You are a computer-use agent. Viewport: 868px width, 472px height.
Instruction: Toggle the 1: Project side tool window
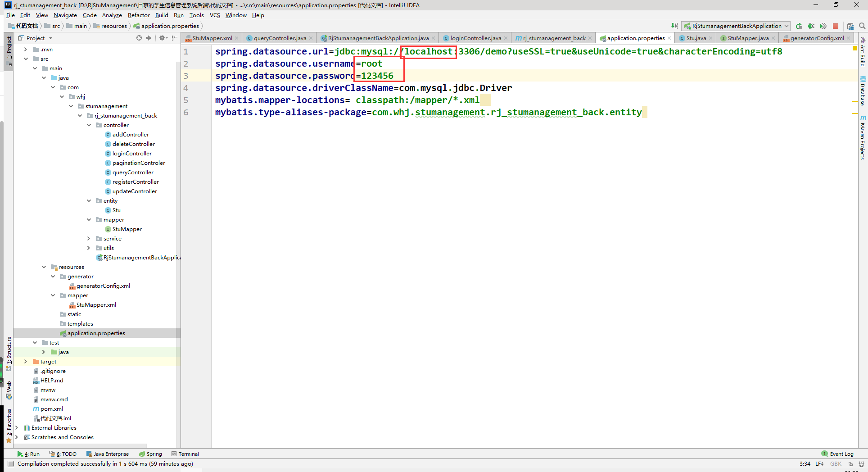pyautogui.click(x=9, y=51)
